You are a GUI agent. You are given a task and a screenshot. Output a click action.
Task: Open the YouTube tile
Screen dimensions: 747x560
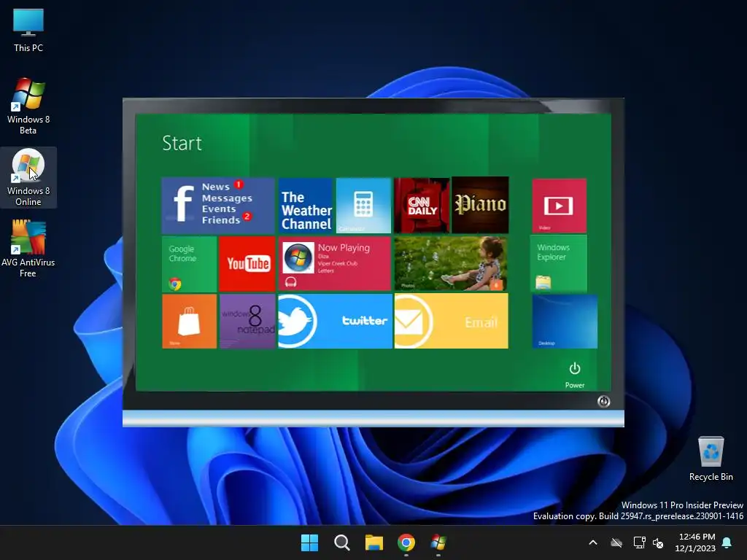[x=247, y=264]
